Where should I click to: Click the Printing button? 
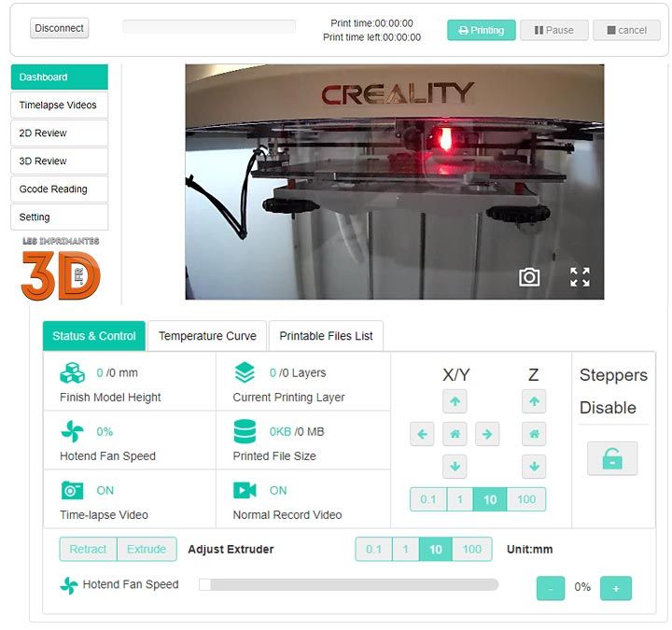click(482, 30)
